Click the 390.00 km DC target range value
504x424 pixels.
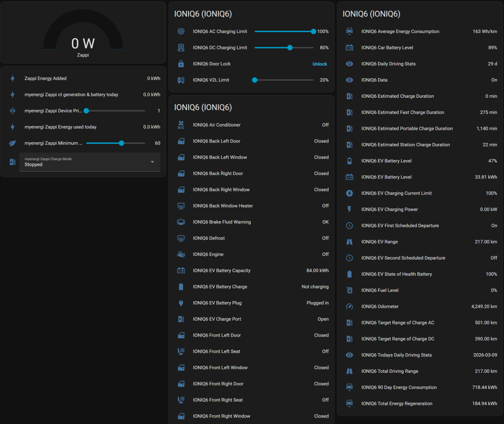486,339
